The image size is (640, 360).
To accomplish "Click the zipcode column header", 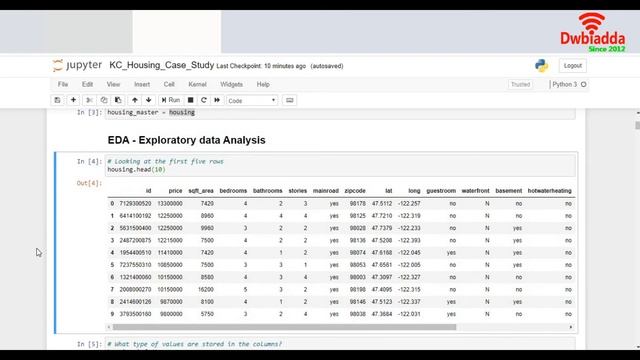I will coord(355,191).
